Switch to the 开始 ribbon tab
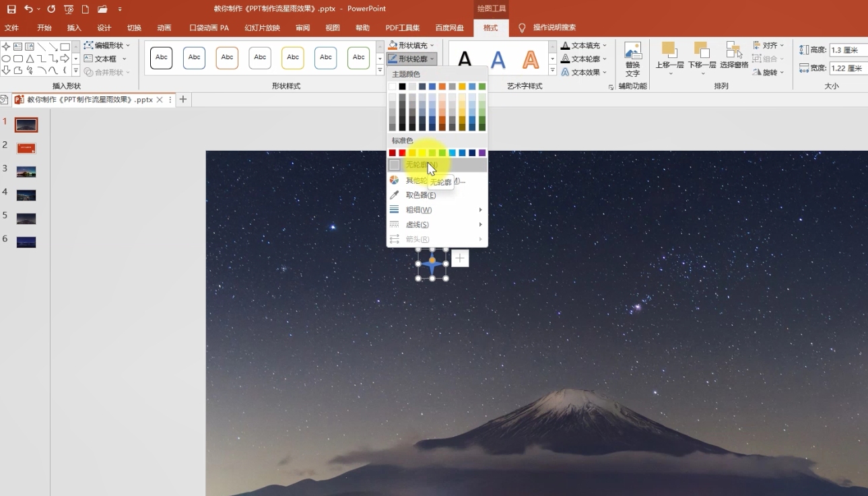 44,28
